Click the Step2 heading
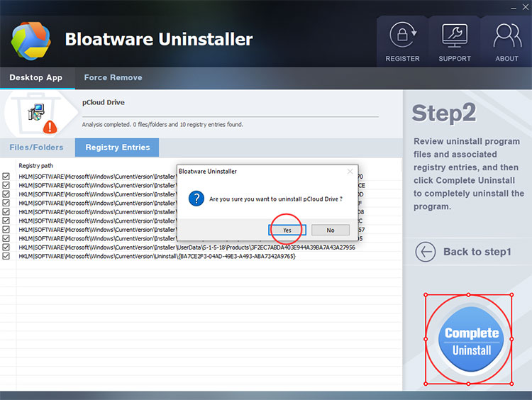Viewport: 532px width, 400px height. [x=444, y=113]
